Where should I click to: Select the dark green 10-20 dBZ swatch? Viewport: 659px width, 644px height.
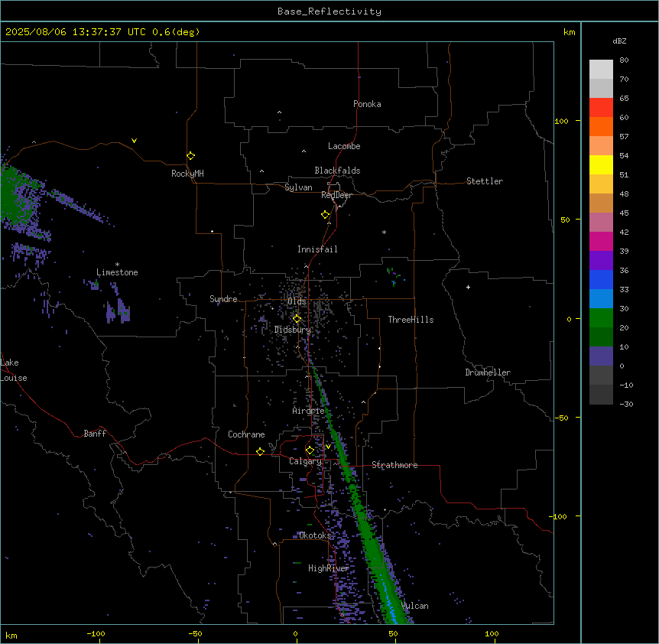(601, 337)
